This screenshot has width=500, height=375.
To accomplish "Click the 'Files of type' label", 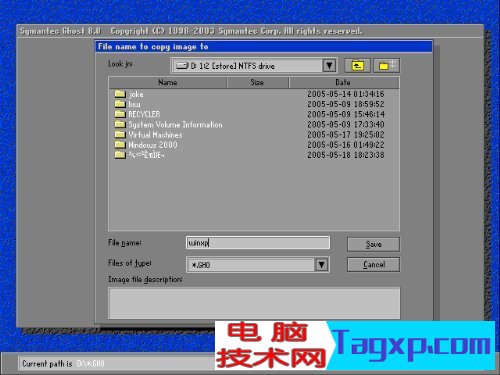I will click(x=130, y=263).
